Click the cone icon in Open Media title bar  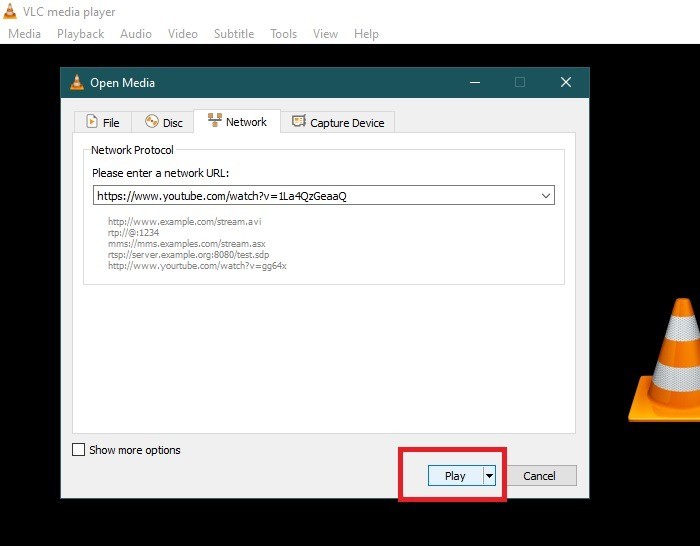pyautogui.click(x=77, y=82)
